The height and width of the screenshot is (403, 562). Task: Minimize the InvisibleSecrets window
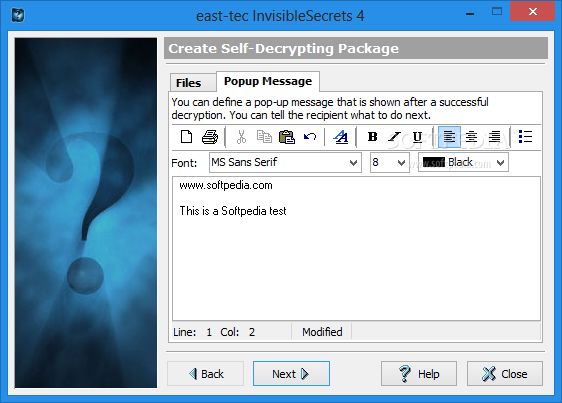pos(470,14)
